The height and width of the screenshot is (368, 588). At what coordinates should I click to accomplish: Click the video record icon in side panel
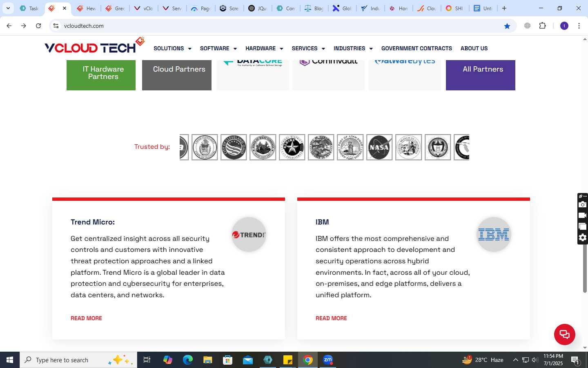pos(583,215)
